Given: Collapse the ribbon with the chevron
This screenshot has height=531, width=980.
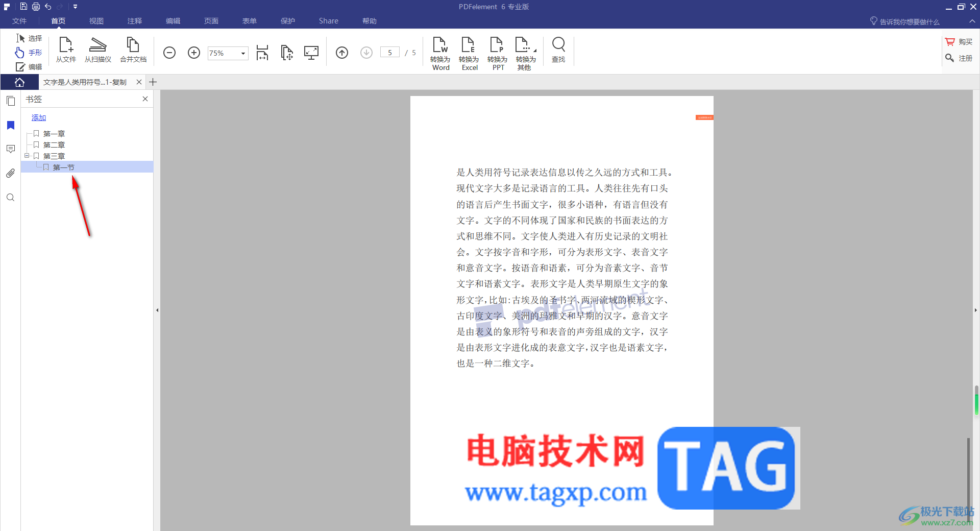Looking at the screenshot, I should [972, 21].
